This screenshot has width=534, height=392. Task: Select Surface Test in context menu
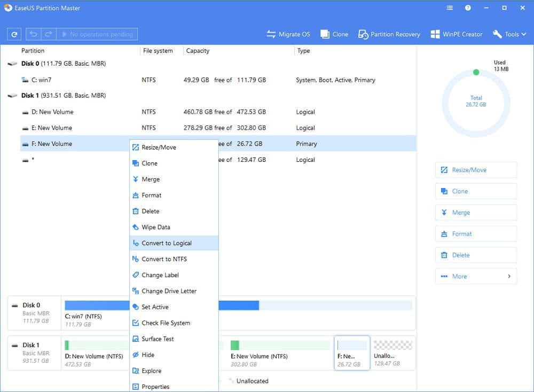(158, 339)
